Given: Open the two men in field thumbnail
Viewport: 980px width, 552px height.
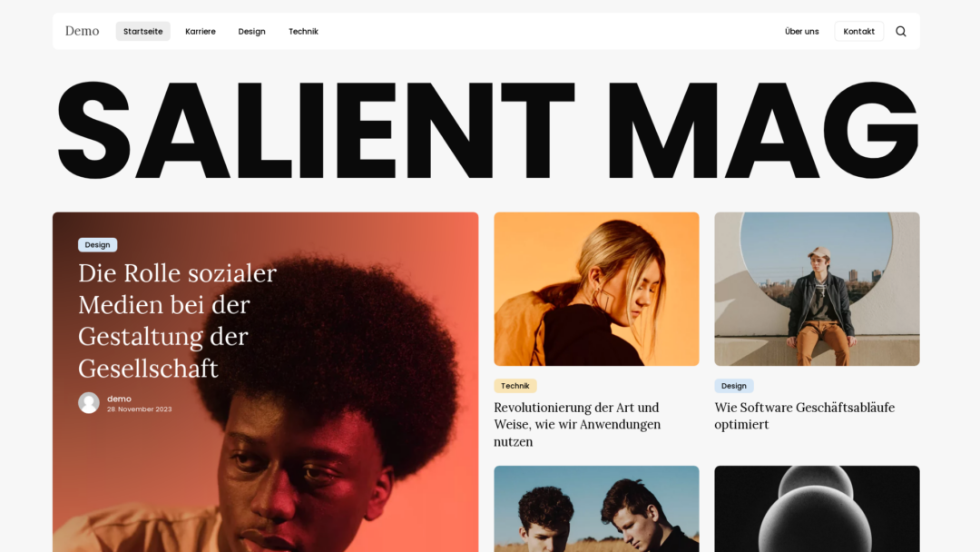Looking at the screenshot, I should pos(596,508).
